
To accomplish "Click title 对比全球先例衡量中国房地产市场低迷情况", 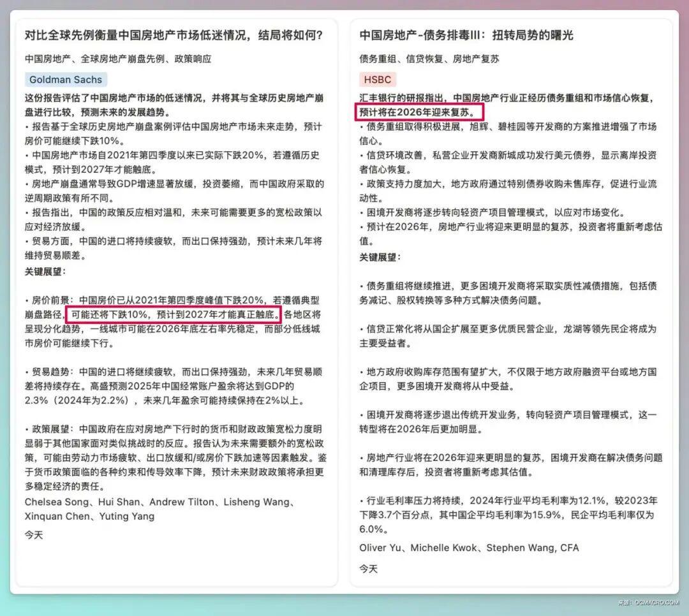I will 174,35.
